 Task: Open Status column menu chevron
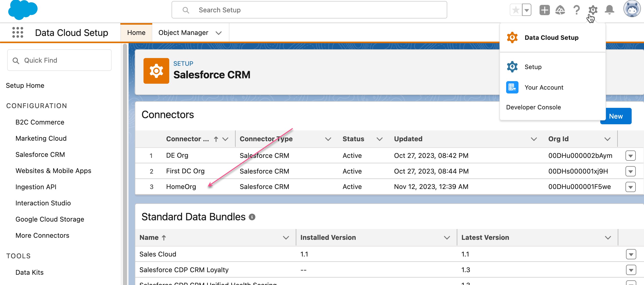(x=379, y=139)
